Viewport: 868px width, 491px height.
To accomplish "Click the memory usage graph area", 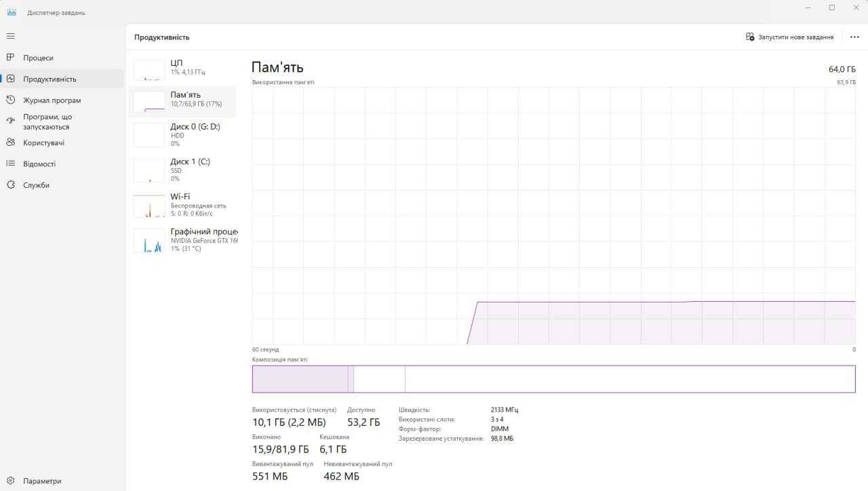I will pyautogui.click(x=553, y=216).
